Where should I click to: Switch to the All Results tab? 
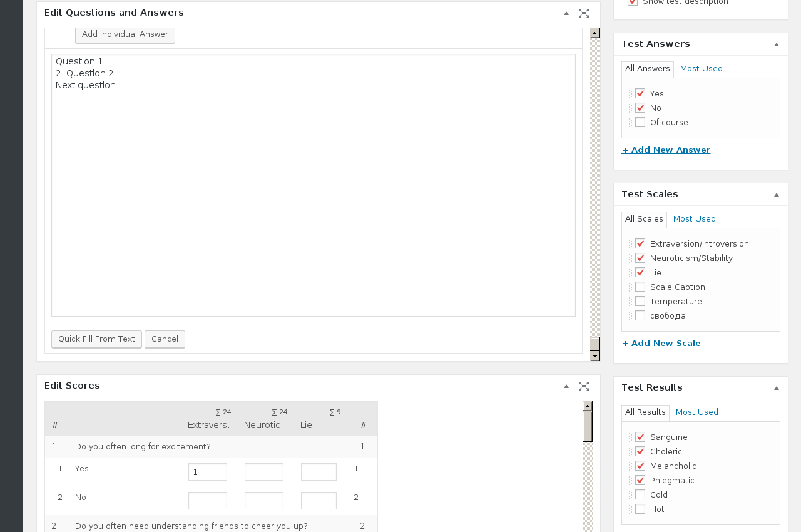pyautogui.click(x=645, y=412)
